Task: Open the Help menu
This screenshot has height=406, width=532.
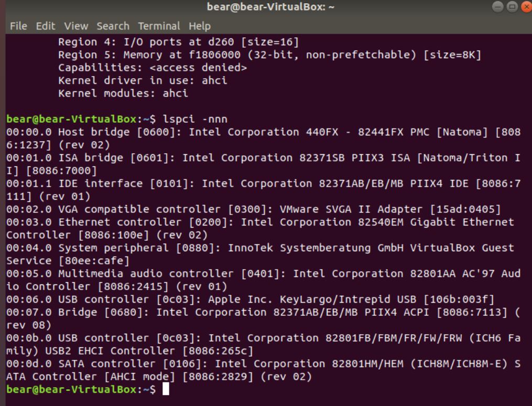Action: 200,26
